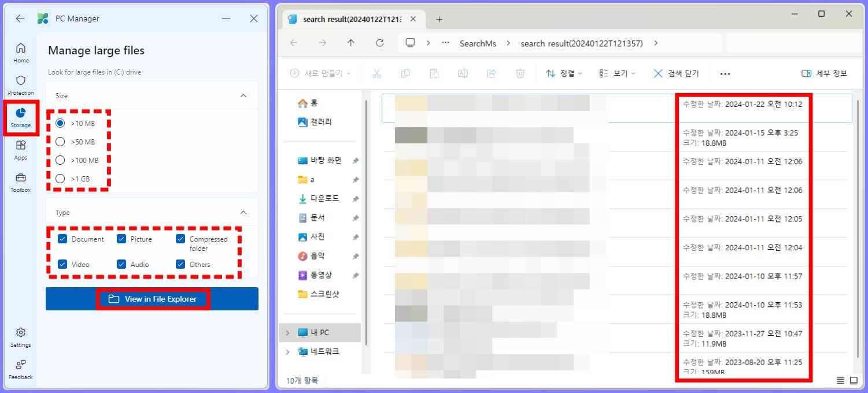Click 검색 닫기 to close the search

[x=675, y=73]
